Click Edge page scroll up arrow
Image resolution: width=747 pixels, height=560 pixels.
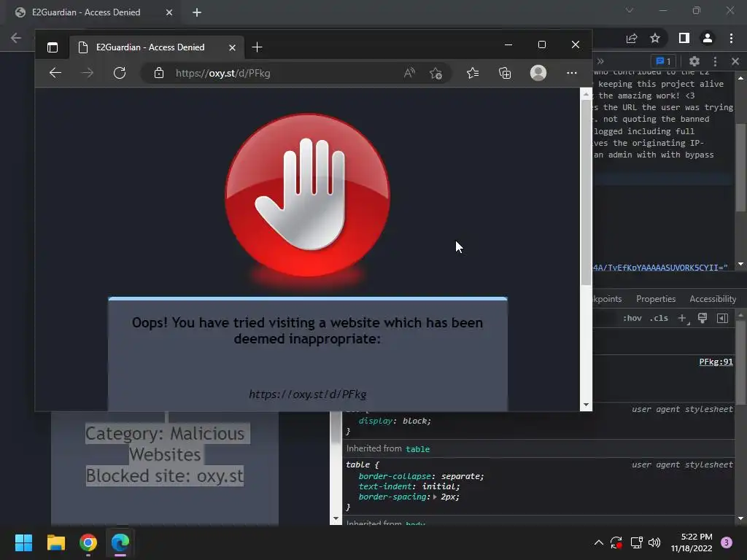click(586, 94)
